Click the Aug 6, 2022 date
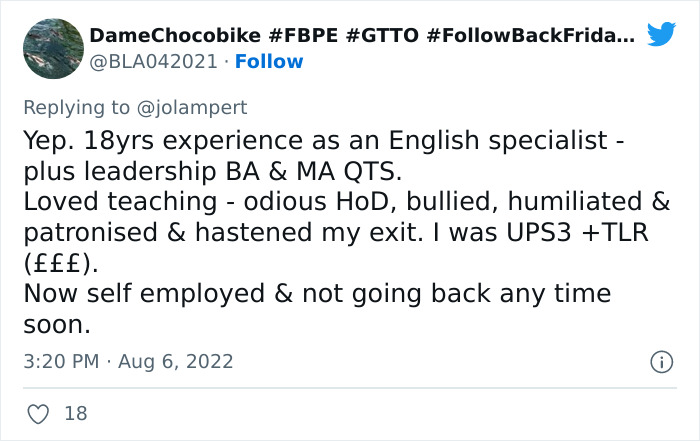700x441 pixels. (x=178, y=361)
